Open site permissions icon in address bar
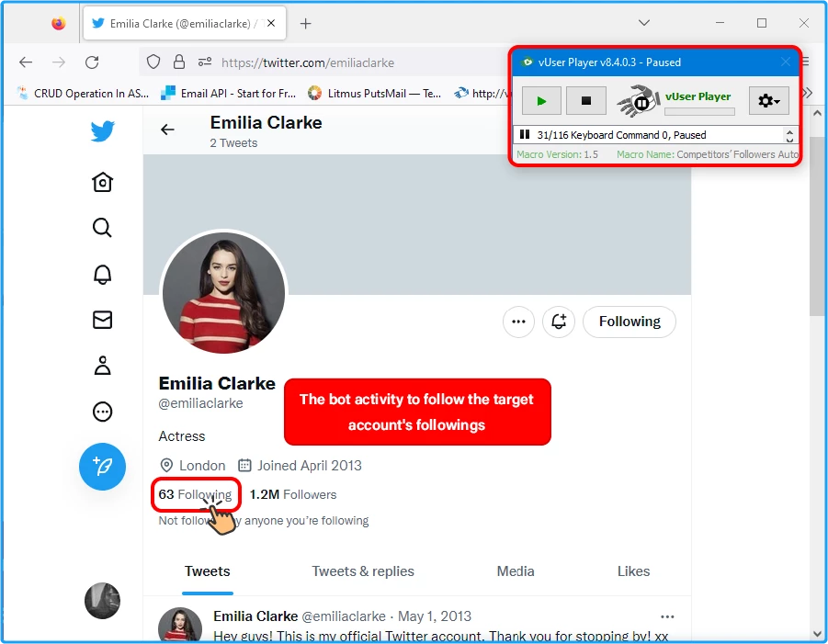 click(205, 62)
